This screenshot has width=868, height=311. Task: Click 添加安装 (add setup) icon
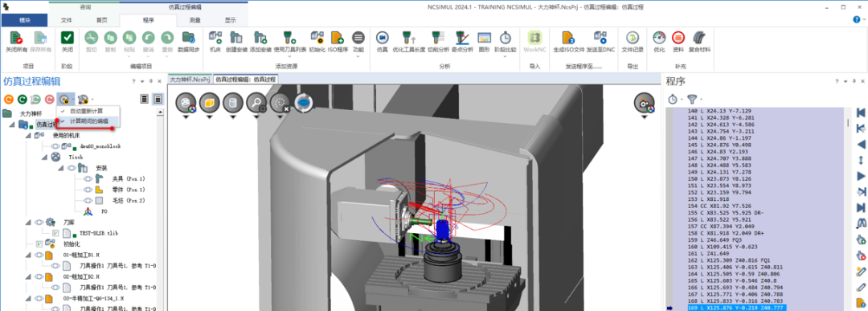260,39
